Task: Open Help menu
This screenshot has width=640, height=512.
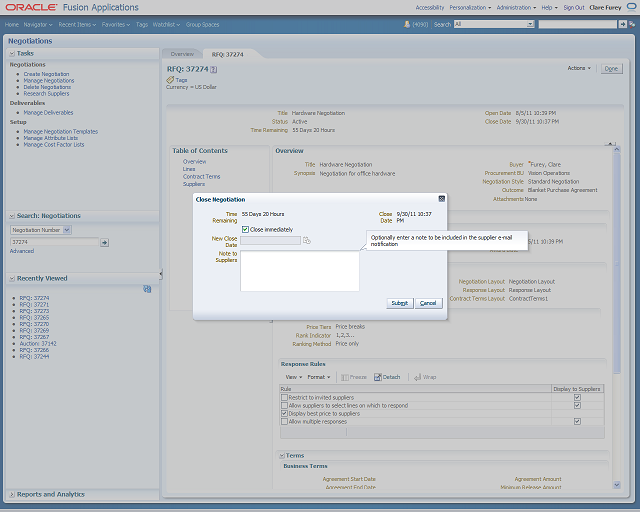Action: (x=549, y=7)
